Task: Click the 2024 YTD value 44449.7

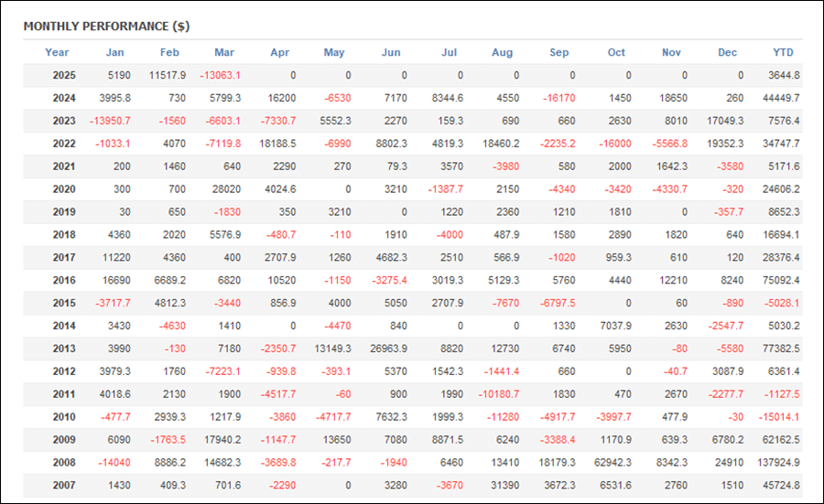Action: coord(781,98)
